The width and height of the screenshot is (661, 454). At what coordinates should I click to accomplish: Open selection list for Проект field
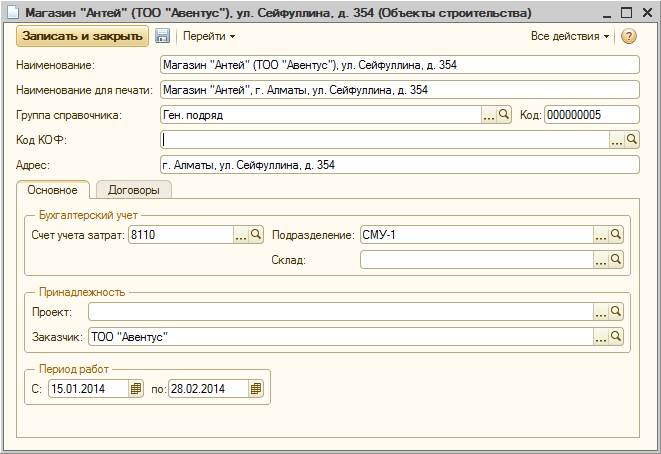click(601, 312)
